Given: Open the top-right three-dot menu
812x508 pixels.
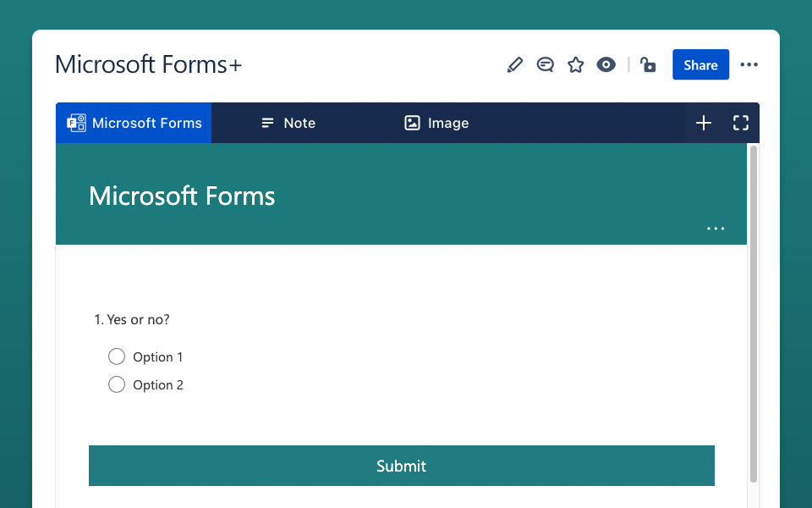Looking at the screenshot, I should (x=749, y=64).
